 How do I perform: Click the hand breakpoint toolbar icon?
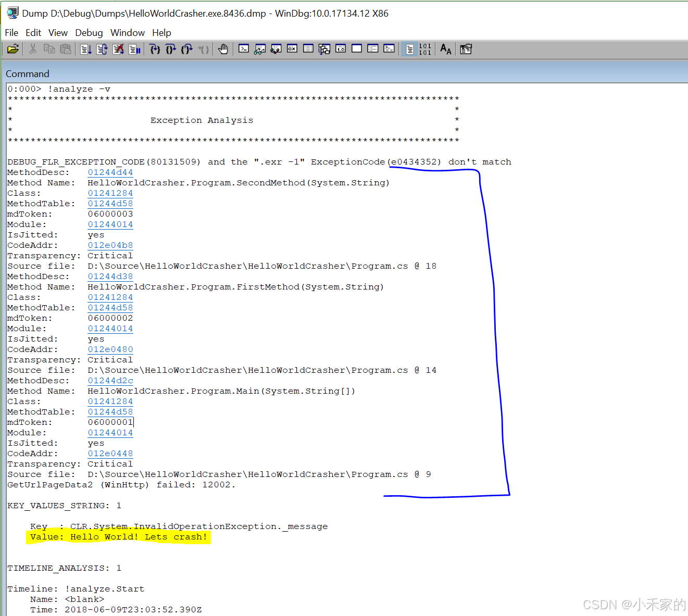tap(223, 49)
